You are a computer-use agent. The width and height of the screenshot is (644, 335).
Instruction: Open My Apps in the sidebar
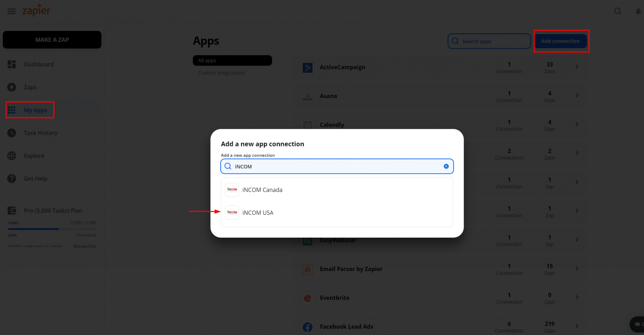click(35, 110)
